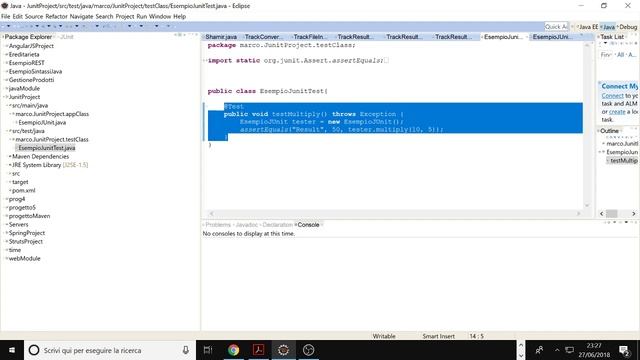This screenshot has height=360, width=640.
Task: Select testMultiply in the Outline view
Action: pos(623,161)
